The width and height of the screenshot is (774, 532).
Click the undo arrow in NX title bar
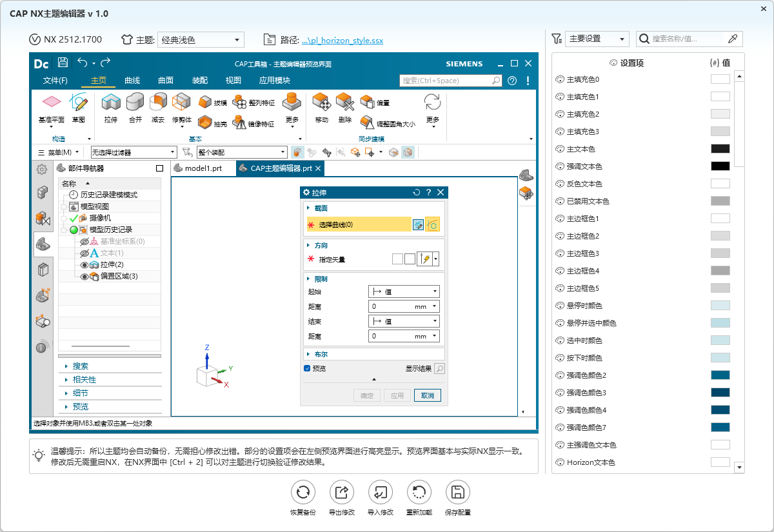[x=82, y=63]
